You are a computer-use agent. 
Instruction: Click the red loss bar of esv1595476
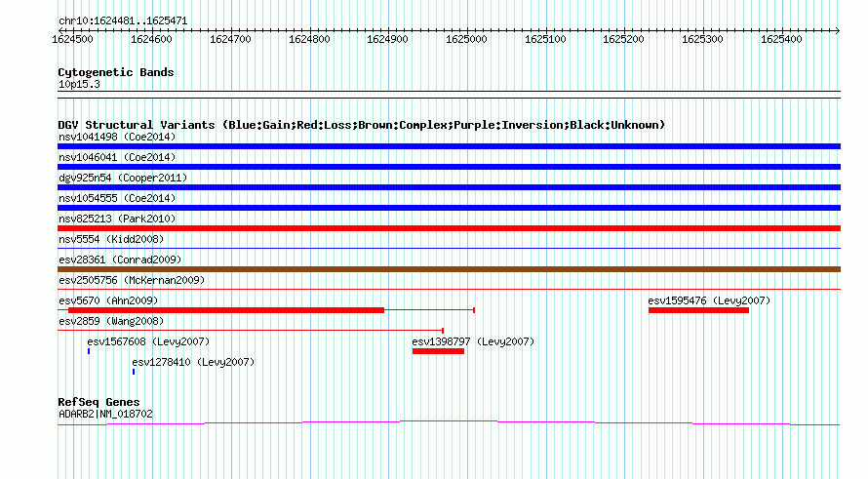(x=698, y=310)
